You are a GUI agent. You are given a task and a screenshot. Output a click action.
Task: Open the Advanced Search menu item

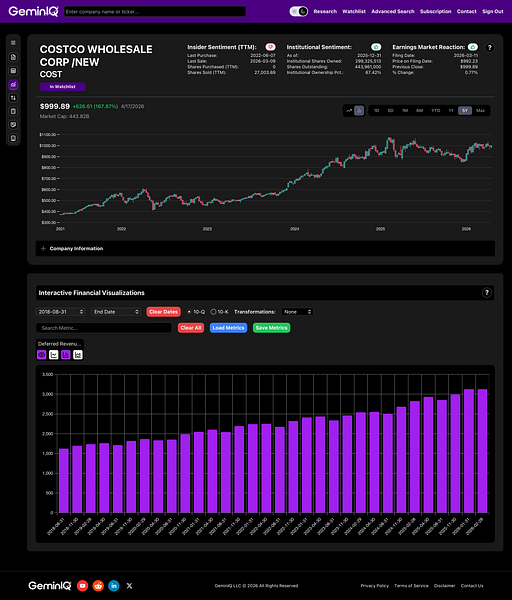393,11
